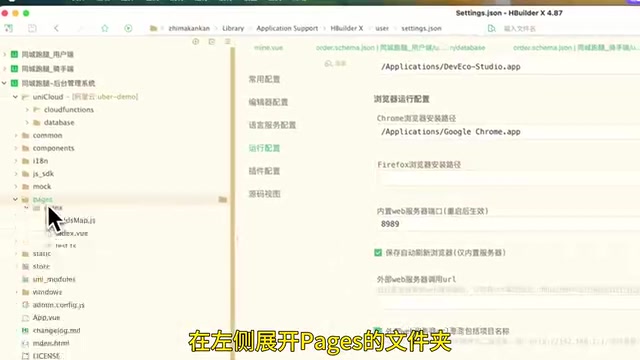Click the Chrome browser path field
The width and height of the screenshot is (640, 360).
508,132
